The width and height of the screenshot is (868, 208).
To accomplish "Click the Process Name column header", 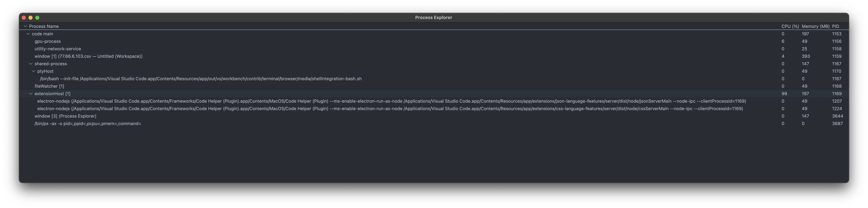I will 44,26.
